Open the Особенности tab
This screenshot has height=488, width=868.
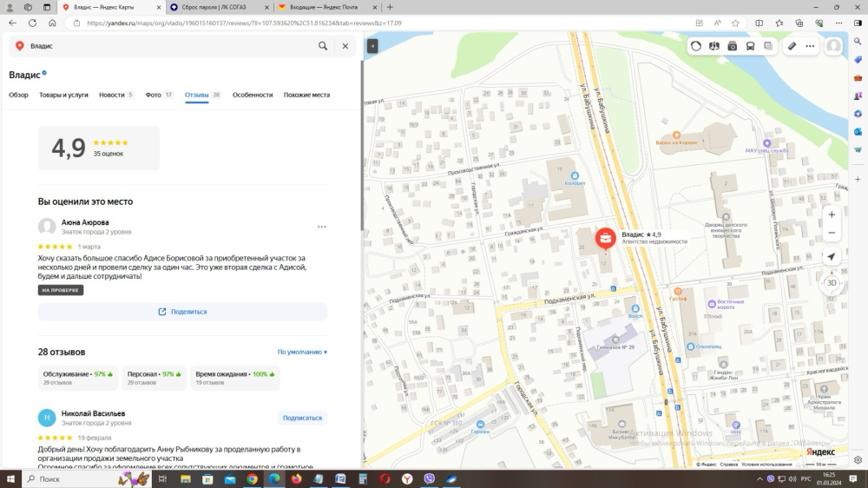(x=253, y=95)
